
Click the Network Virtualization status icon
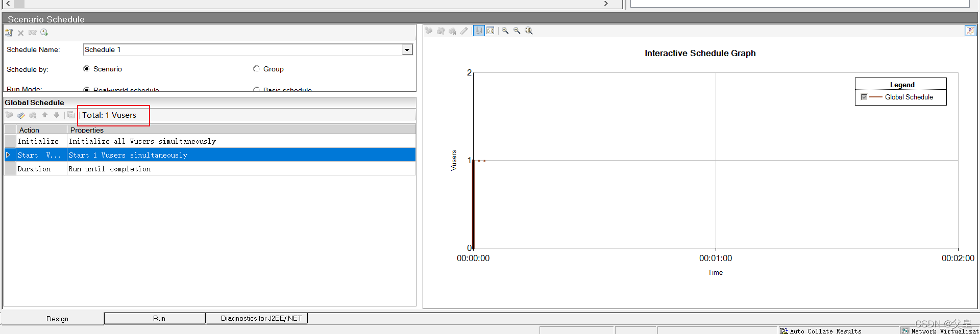[x=905, y=331]
